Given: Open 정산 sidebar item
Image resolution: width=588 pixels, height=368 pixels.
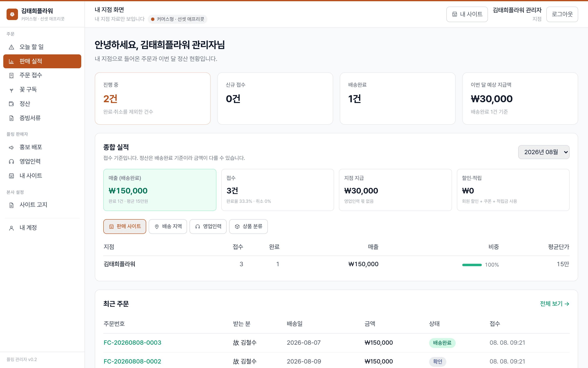Looking at the screenshot, I should (x=42, y=104).
